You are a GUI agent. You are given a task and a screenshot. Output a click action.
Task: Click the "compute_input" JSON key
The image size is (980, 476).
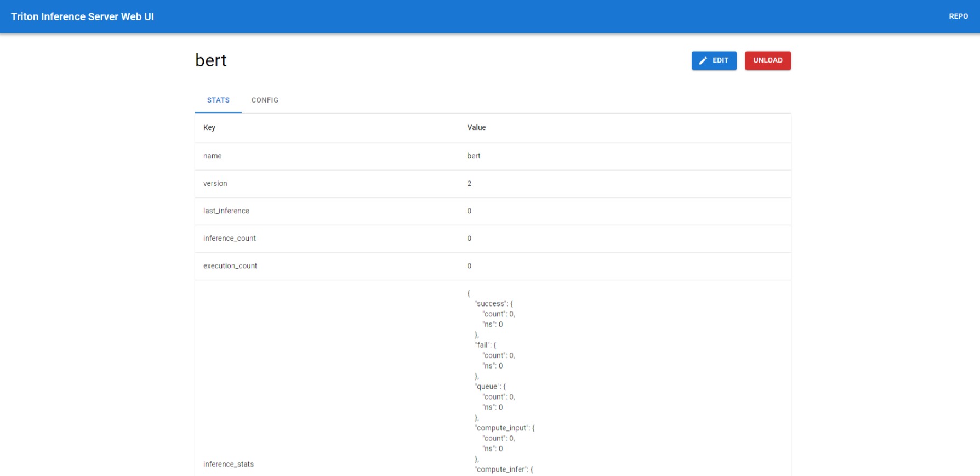[502, 428]
